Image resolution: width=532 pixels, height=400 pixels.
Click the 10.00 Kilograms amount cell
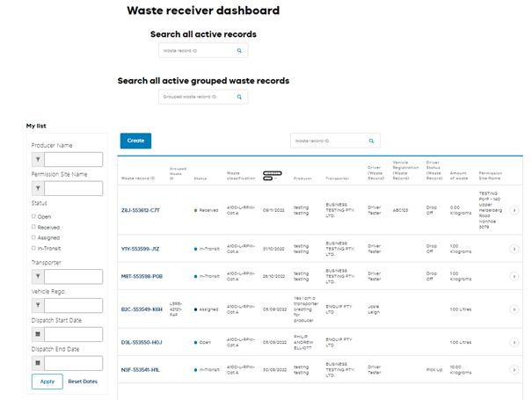[x=461, y=370]
